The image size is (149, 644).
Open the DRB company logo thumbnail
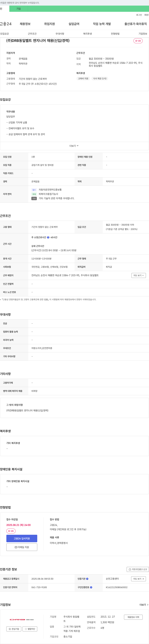22,619
